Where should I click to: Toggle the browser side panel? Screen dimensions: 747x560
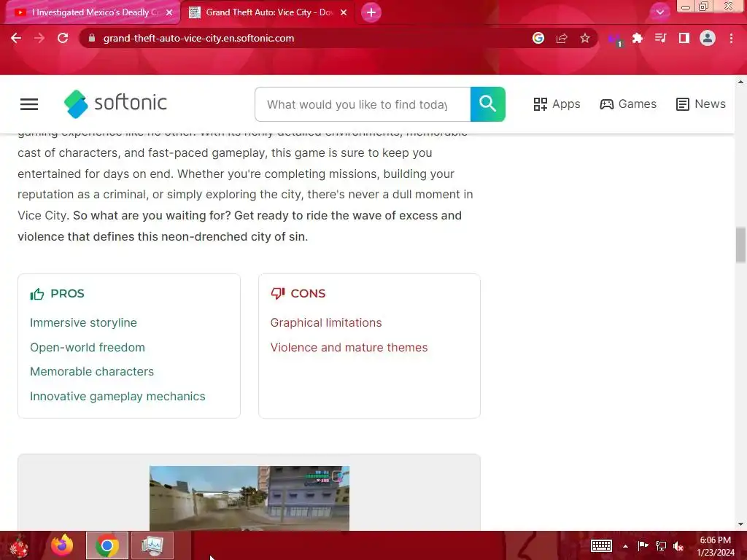[x=684, y=38]
